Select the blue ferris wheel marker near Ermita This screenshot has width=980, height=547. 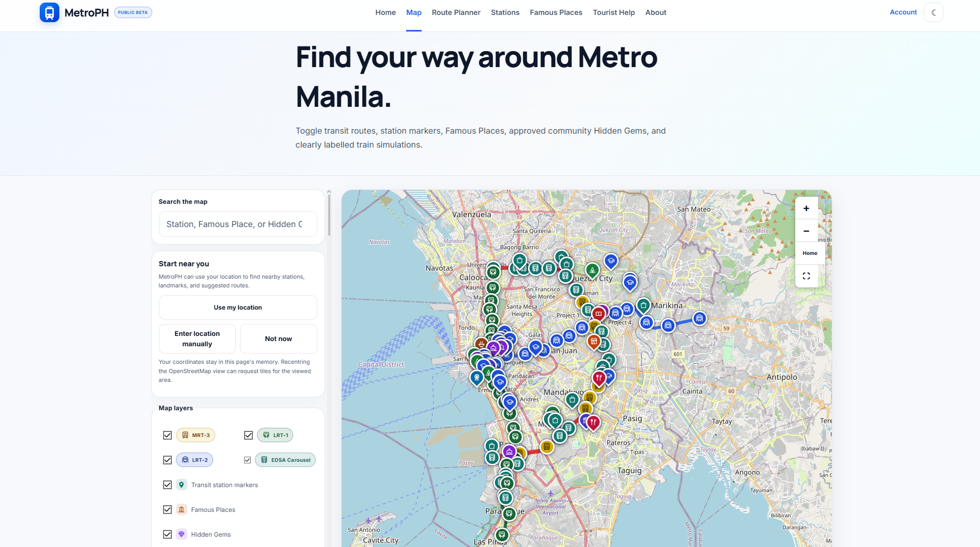tap(477, 378)
